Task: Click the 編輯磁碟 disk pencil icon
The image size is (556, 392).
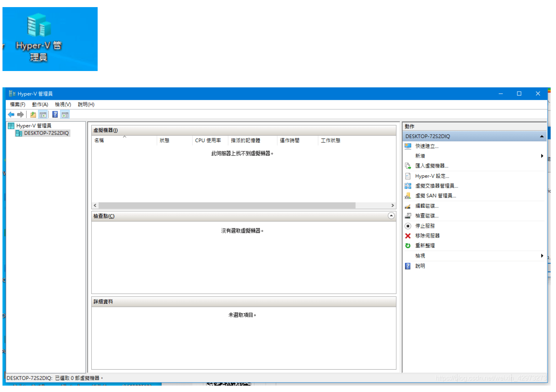Action: click(x=408, y=206)
